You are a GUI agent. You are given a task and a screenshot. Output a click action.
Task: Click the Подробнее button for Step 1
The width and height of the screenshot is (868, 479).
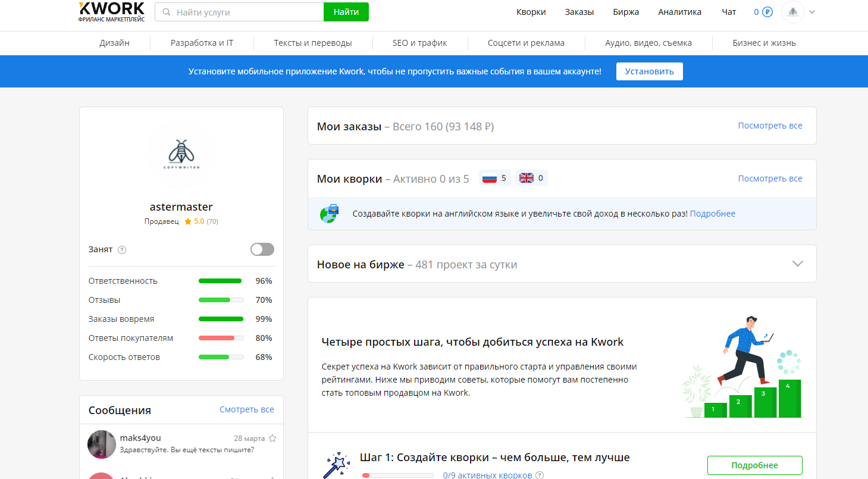[x=755, y=465]
